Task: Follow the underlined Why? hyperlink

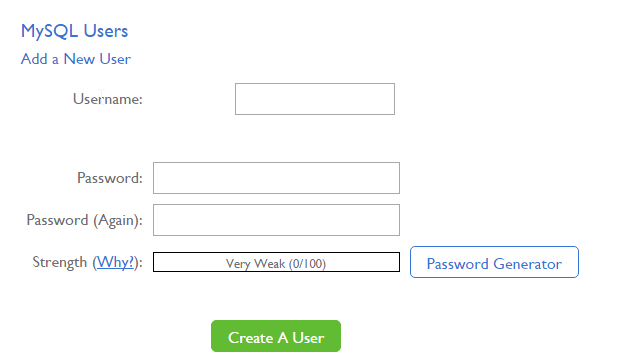Action: (x=115, y=262)
